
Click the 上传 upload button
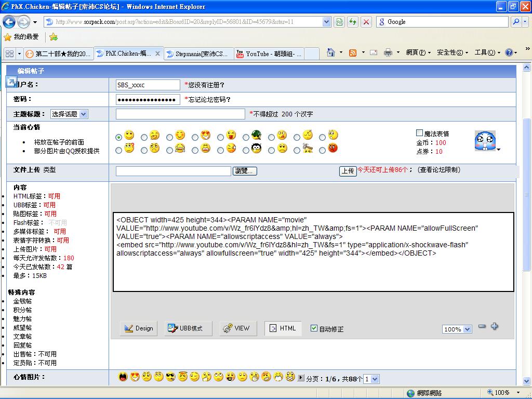[348, 170]
